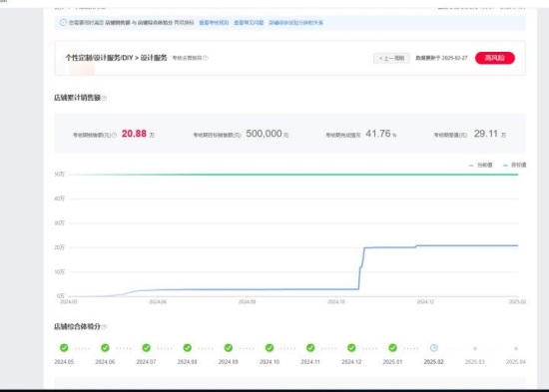The image size is (549, 392).
Task: Open the 查看考核规则 link
Action: [x=214, y=23]
